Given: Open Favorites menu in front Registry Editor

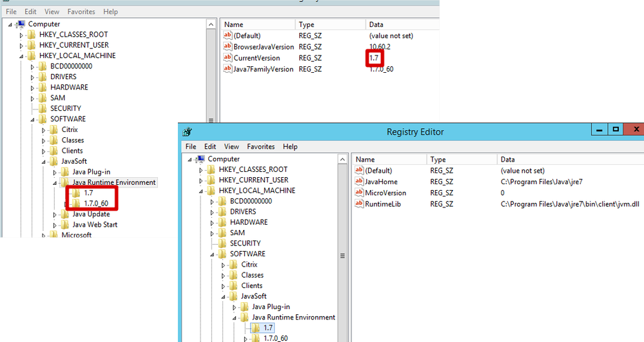Looking at the screenshot, I should pyautogui.click(x=261, y=147).
